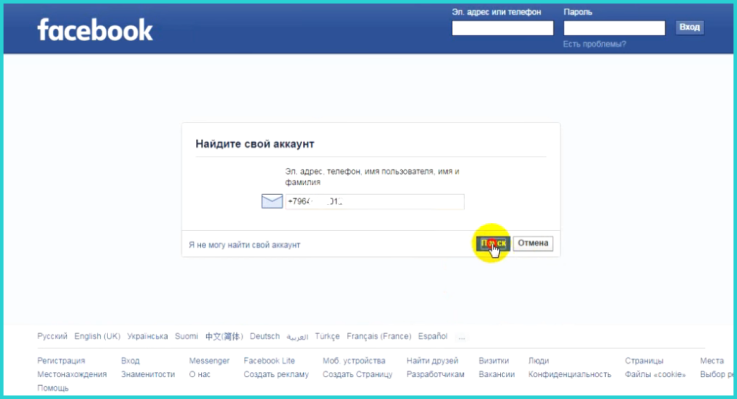Open more languages ellipsis button
737x399 pixels.
tap(462, 336)
